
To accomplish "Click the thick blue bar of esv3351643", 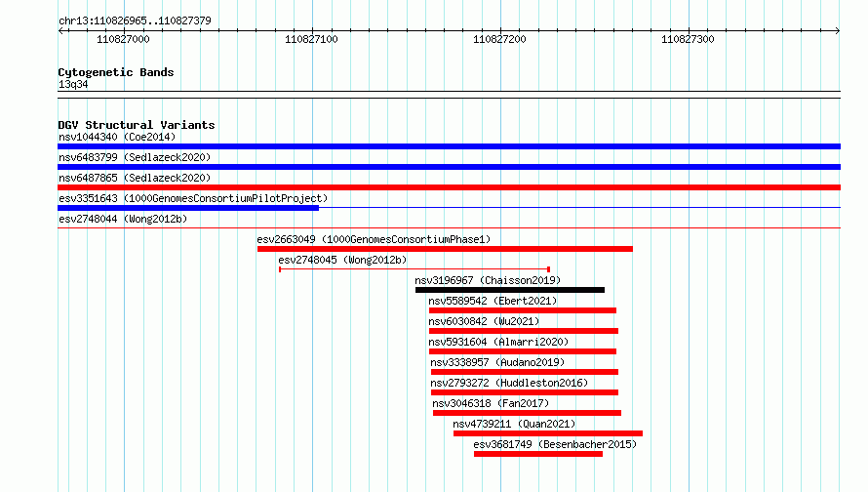I will pos(188,208).
